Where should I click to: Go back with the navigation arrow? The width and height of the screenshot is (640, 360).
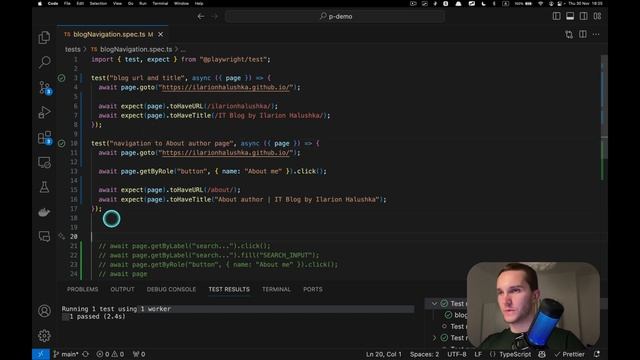[x=201, y=16]
